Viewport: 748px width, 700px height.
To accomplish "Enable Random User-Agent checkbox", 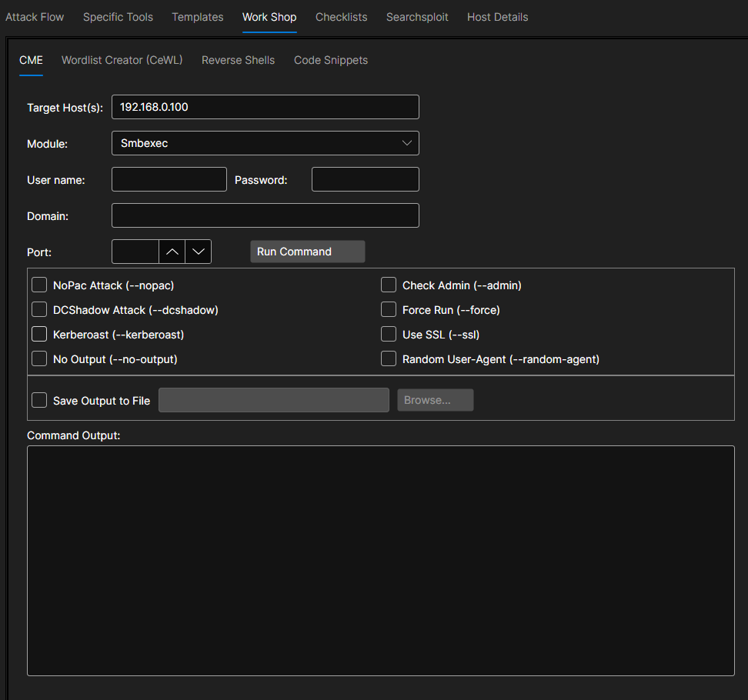I will pos(389,359).
